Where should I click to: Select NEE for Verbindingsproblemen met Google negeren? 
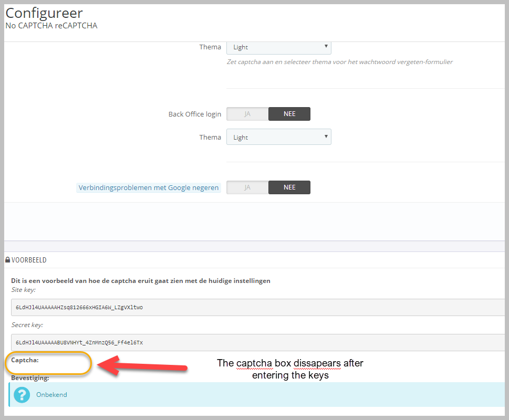(x=289, y=187)
